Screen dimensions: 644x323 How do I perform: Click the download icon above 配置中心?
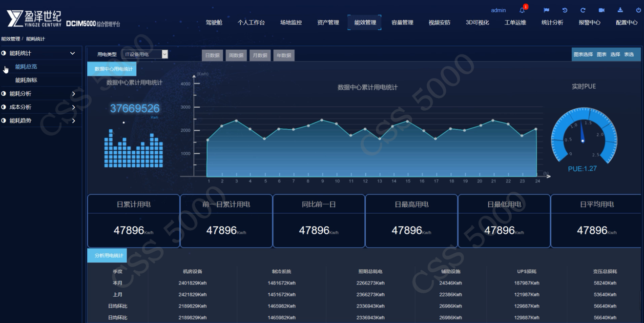[621, 10]
